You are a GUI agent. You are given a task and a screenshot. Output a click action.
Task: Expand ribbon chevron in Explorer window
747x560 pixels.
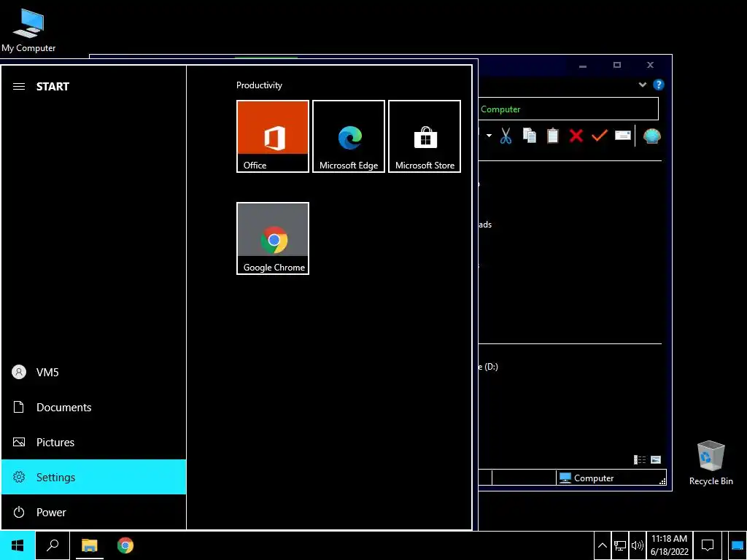tap(642, 85)
